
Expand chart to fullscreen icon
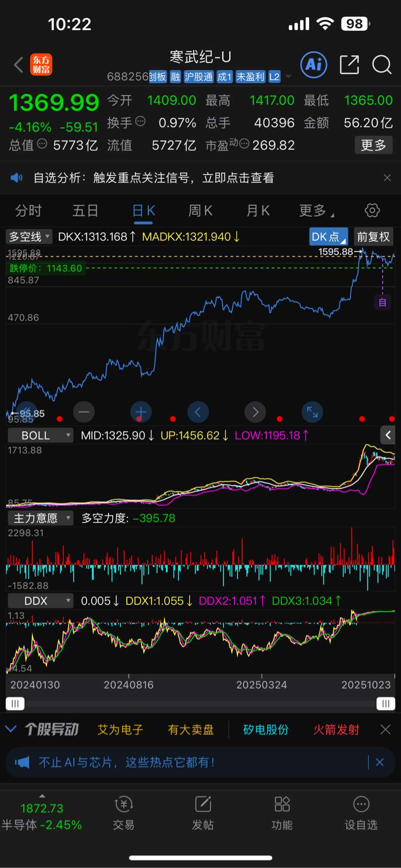[x=312, y=412]
